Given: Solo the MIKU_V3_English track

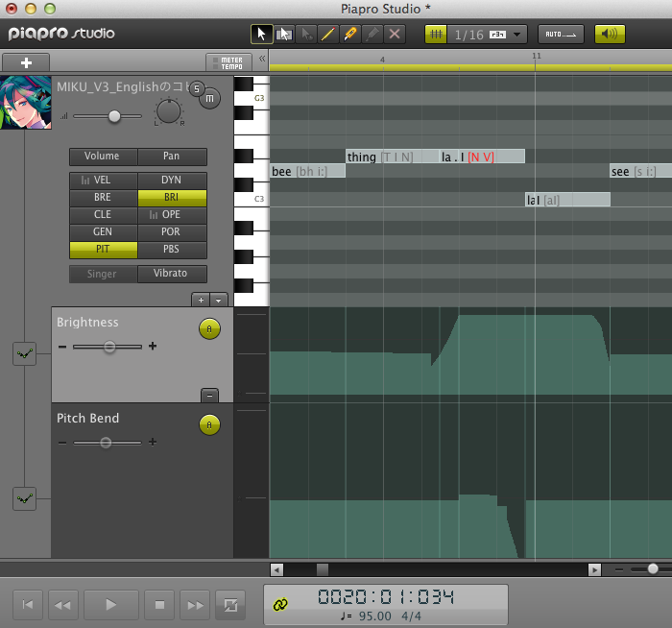Looking at the screenshot, I should pos(197,88).
